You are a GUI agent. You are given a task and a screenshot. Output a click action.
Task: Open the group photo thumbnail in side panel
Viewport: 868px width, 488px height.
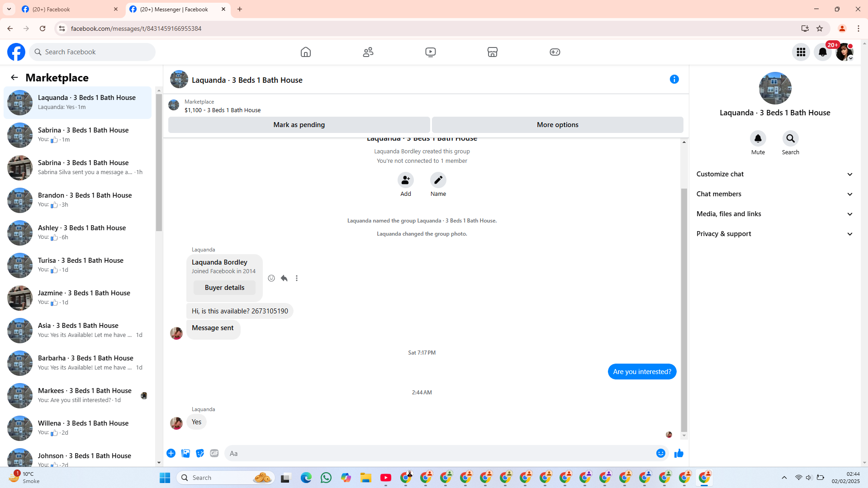point(775,88)
